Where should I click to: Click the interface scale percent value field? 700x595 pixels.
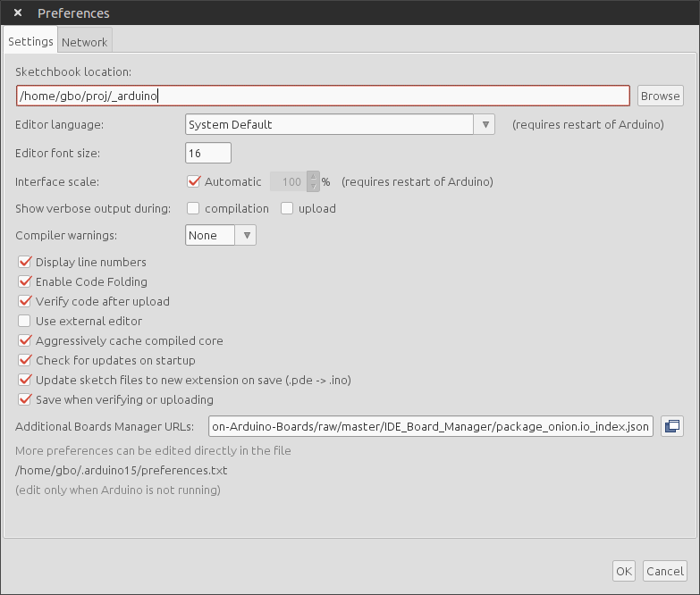click(289, 181)
